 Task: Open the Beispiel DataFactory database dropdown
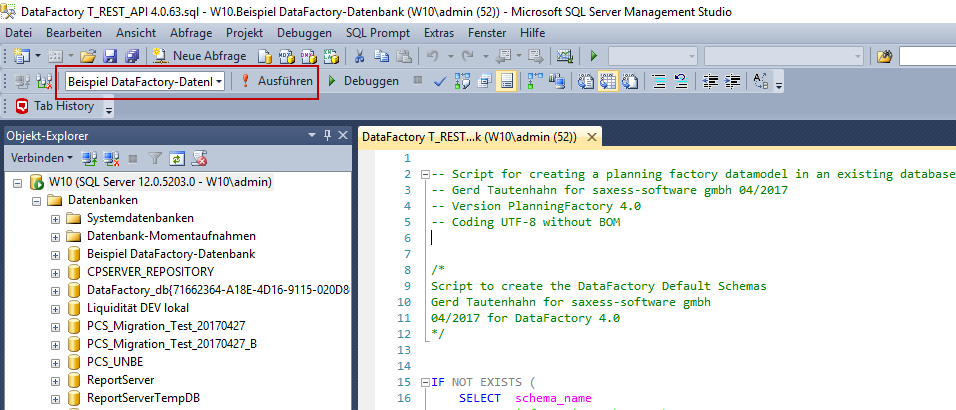coord(219,81)
